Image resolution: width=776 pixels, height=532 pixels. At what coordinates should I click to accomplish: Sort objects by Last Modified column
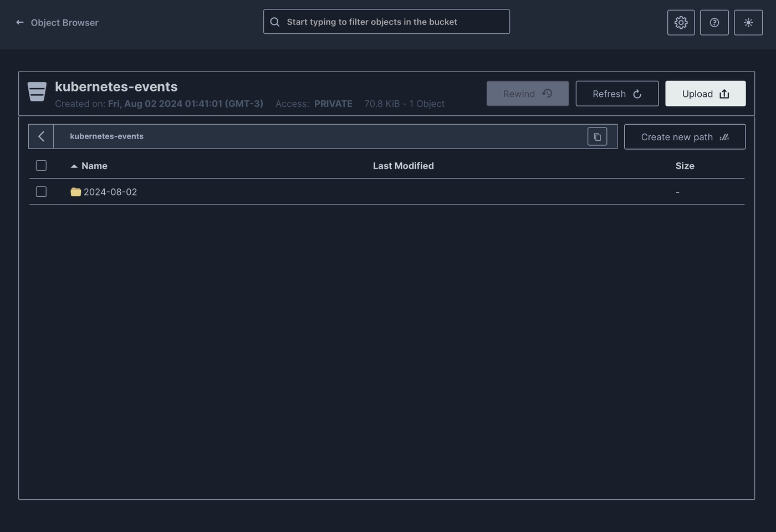click(x=403, y=166)
